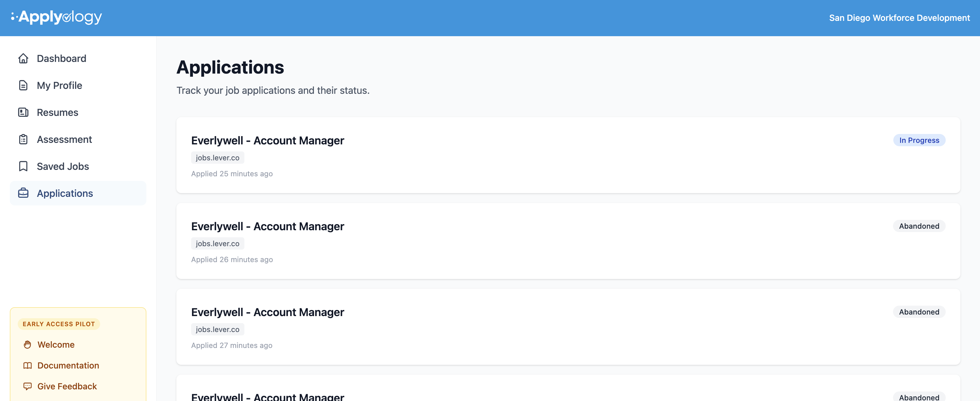
Task: Click the 'Applied 27 minutes ago' text
Action: tap(232, 346)
